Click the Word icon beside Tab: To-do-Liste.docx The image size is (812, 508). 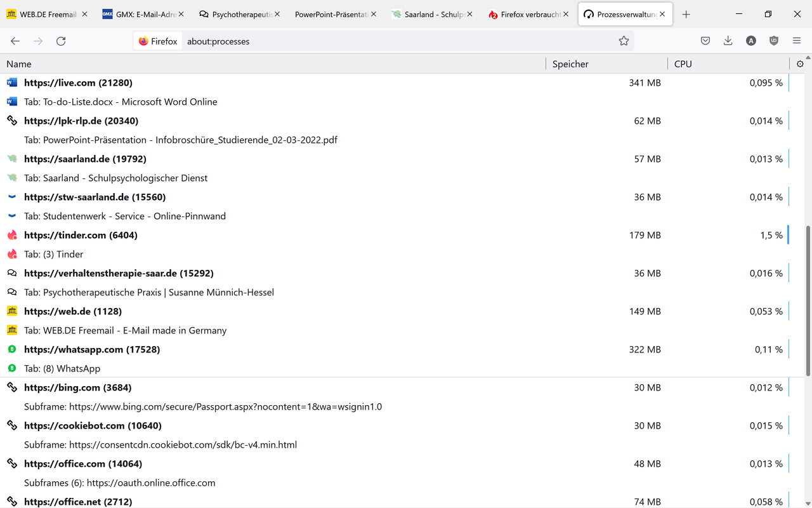[x=12, y=102]
